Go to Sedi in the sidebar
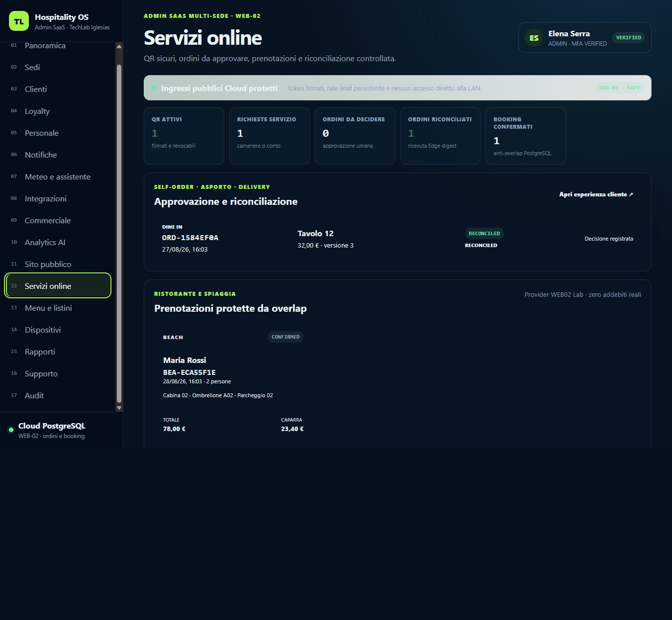Screen dimensions: 672x620 click(x=58, y=67)
